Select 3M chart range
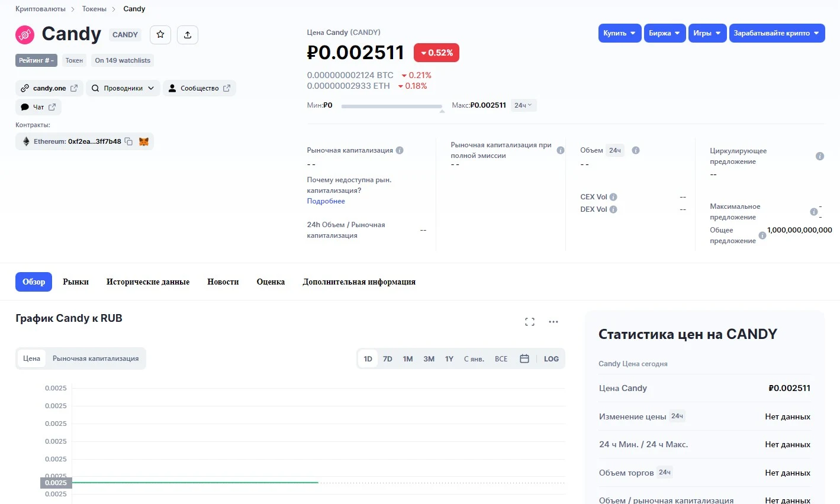The width and height of the screenshot is (840, 504). 429,359
